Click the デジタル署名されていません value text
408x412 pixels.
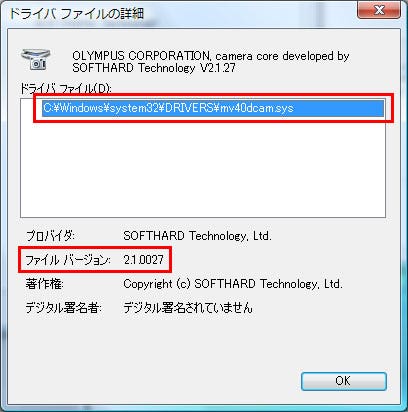[x=188, y=308]
